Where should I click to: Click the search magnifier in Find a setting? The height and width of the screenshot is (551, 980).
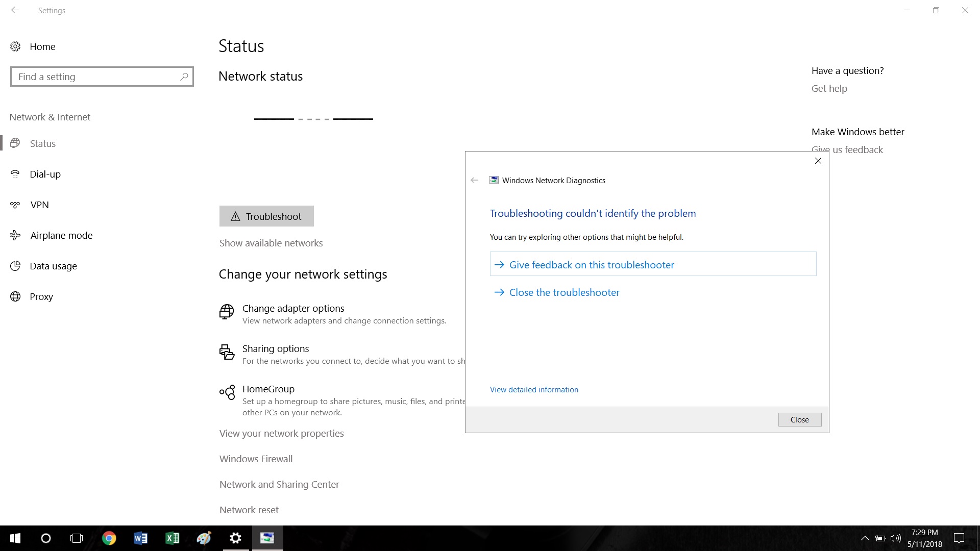[184, 77]
